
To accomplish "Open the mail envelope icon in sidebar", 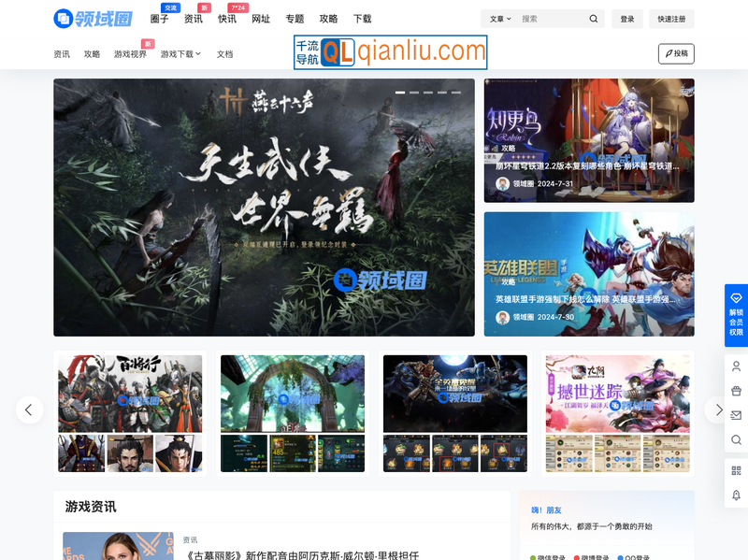I will 736,415.
